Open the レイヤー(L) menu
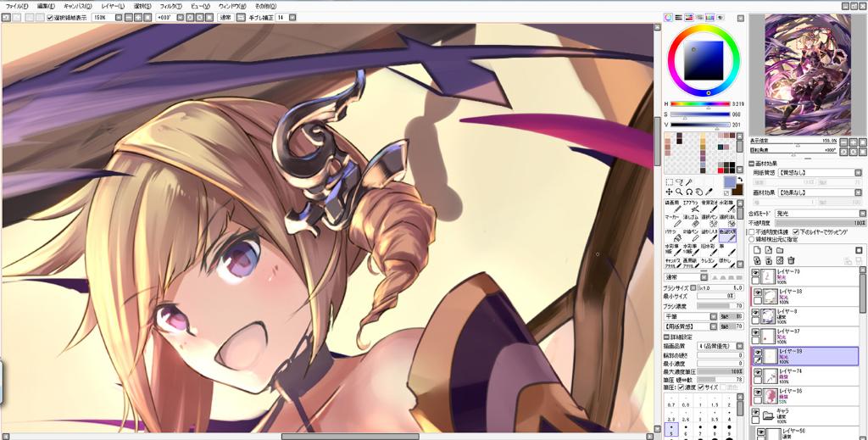 (114, 6)
